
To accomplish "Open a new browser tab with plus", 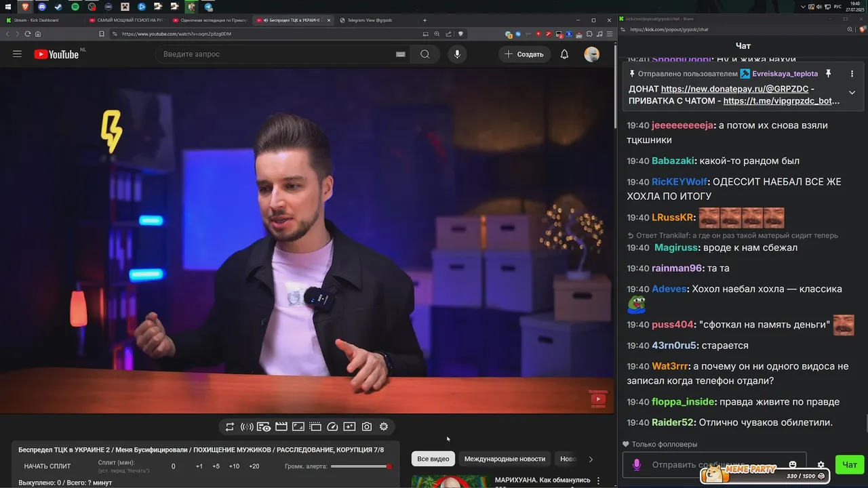I will [x=425, y=20].
